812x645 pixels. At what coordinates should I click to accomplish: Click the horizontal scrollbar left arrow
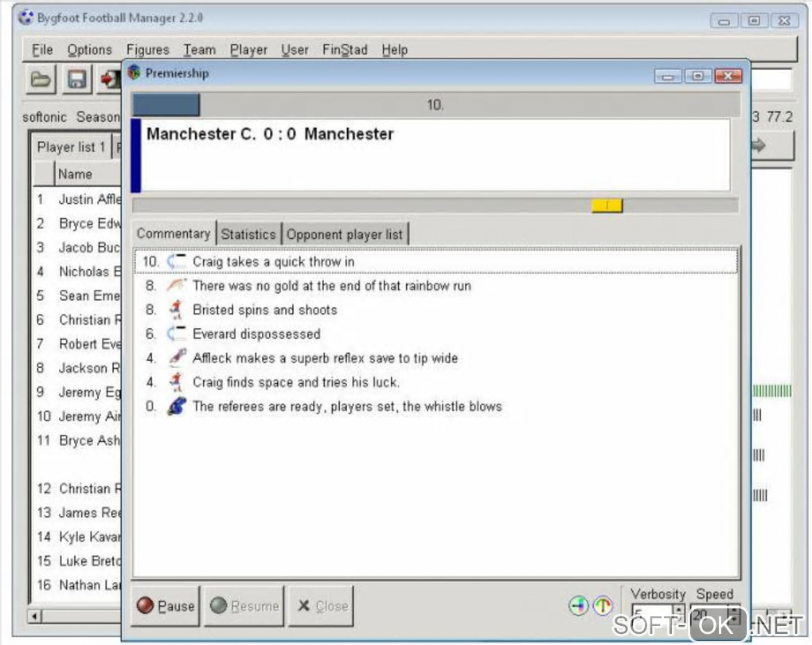(35, 616)
